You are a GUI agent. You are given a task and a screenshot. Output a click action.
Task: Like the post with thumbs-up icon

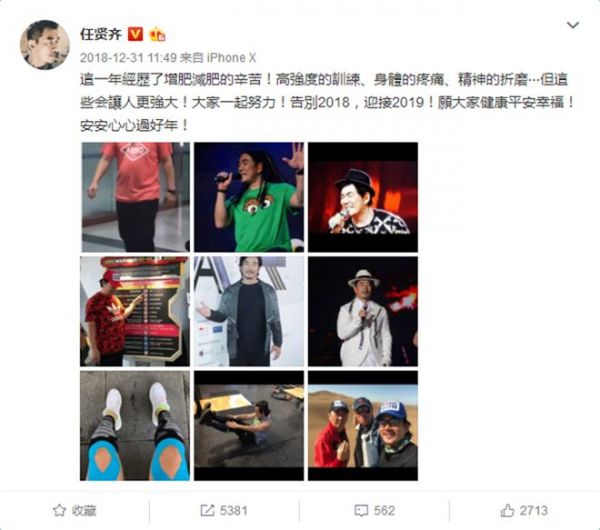click(x=507, y=510)
